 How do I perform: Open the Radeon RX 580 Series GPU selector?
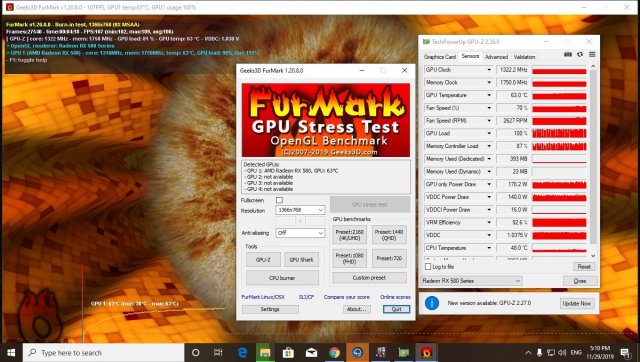471,281
